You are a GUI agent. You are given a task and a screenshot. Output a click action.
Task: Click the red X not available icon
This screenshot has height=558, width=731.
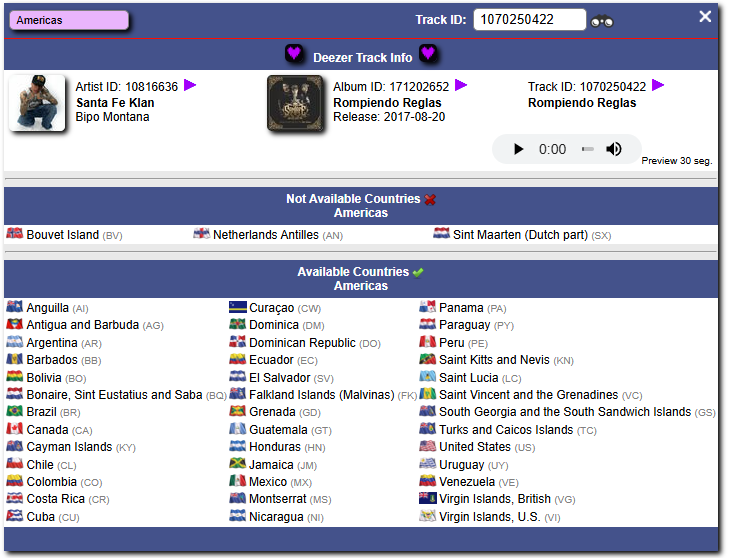[430, 200]
